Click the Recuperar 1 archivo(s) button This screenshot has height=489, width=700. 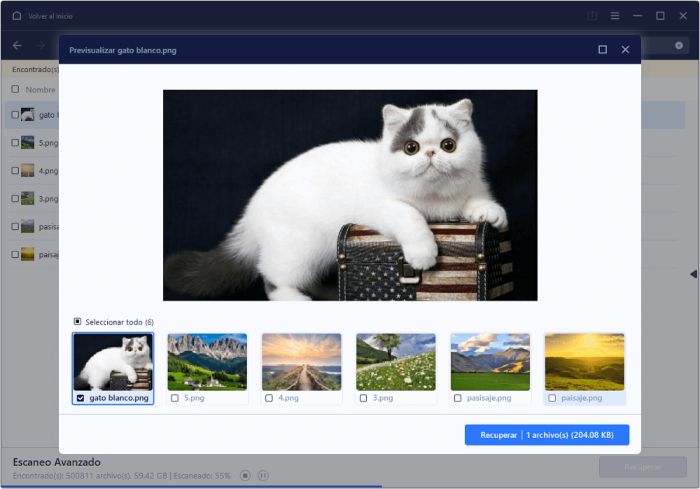coord(547,435)
